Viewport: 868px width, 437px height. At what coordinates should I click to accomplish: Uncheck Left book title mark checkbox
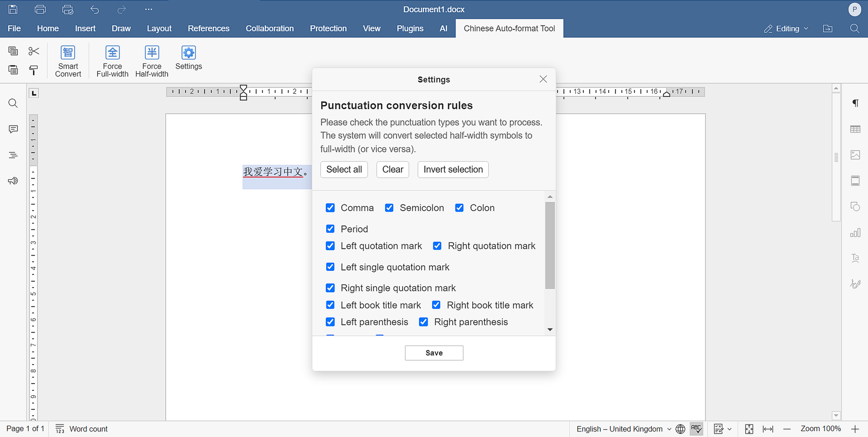point(330,305)
